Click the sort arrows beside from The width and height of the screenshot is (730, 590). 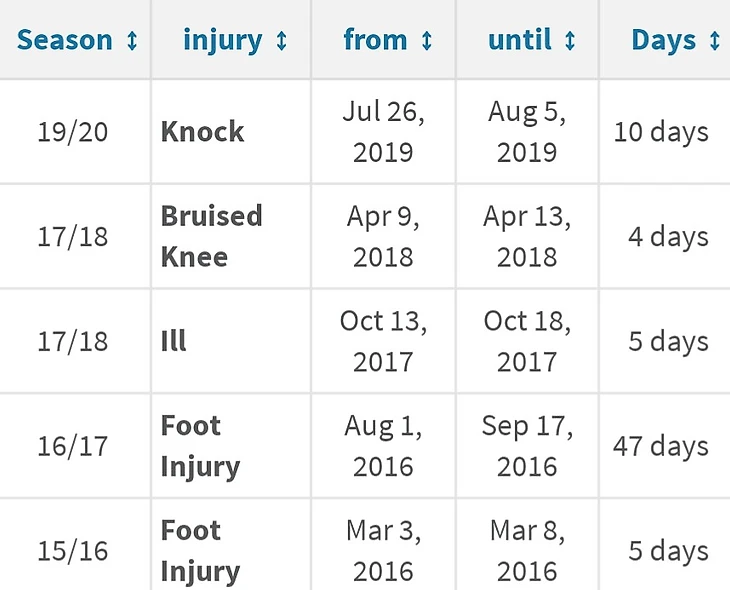(427, 41)
